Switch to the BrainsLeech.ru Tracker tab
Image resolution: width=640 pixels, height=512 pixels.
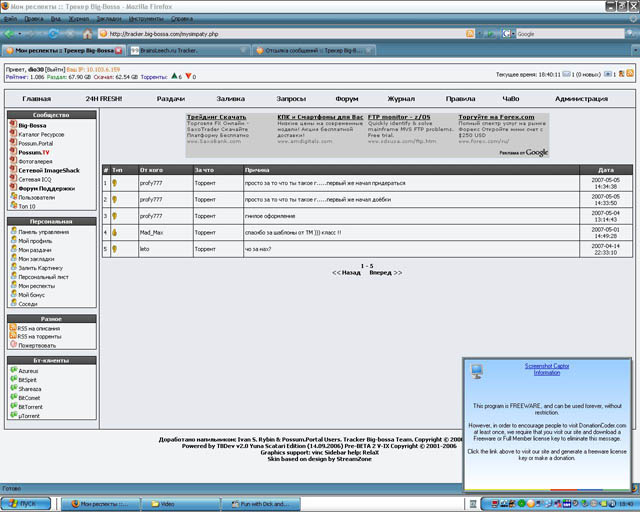point(189,51)
